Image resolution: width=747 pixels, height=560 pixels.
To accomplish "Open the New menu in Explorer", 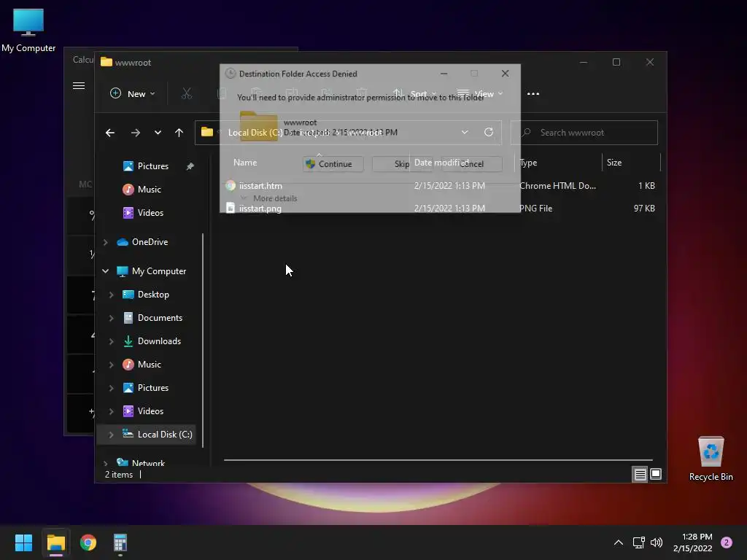I will point(133,94).
